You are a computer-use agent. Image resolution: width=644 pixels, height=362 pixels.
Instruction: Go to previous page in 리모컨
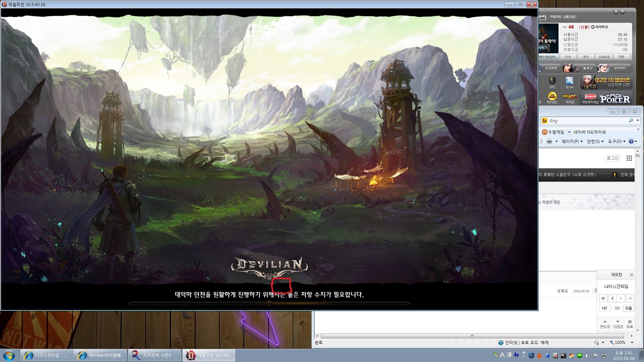tap(612, 298)
